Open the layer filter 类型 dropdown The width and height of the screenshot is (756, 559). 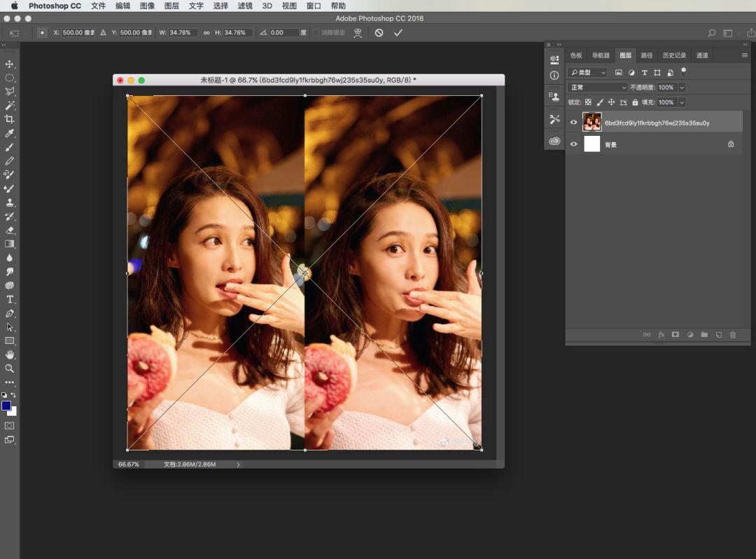[587, 72]
